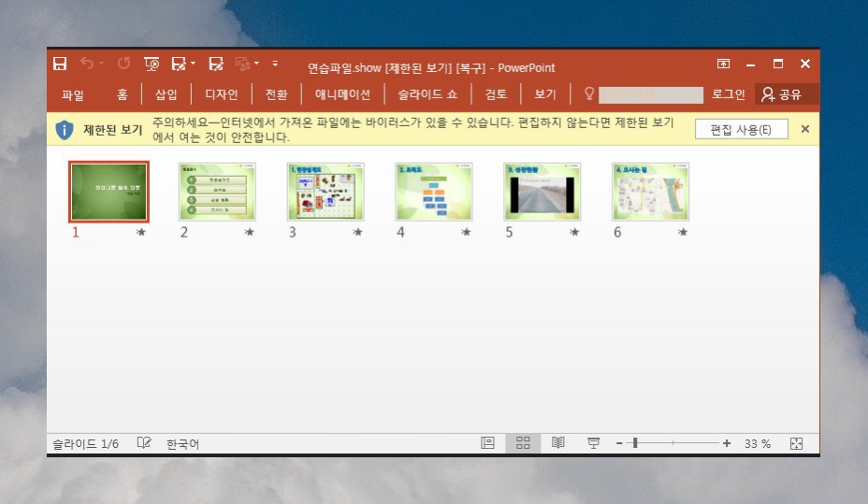The height and width of the screenshot is (504, 868).
Task: Select slide 5 road video thumbnail
Action: [x=542, y=192]
